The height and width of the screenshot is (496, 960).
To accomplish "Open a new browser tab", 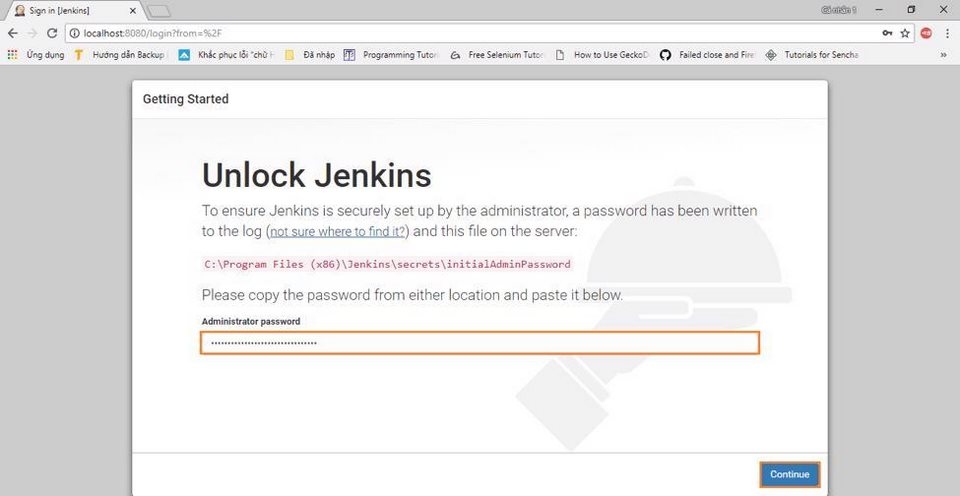I will [x=159, y=11].
